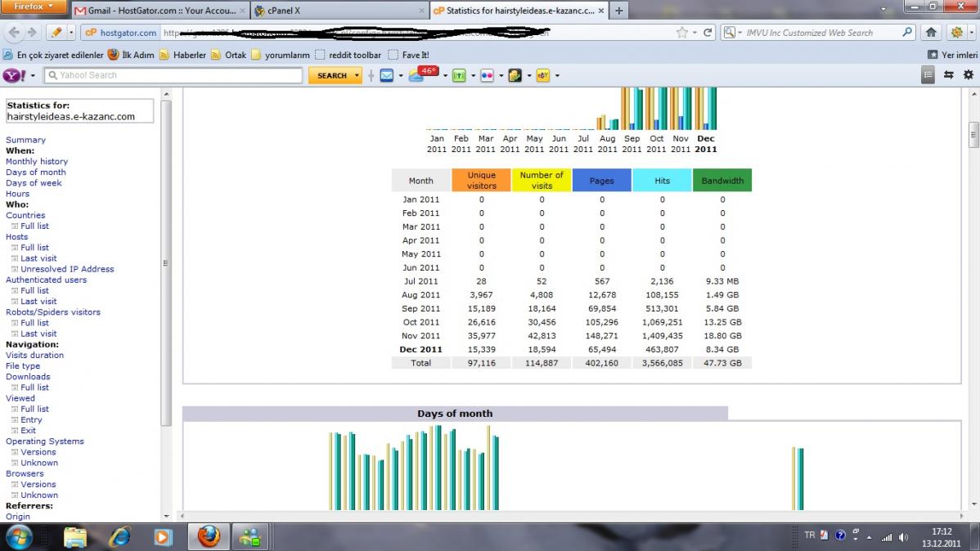The image size is (980, 551).
Task: Switch to the Gmail - HostGator.com tab
Action: pyautogui.click(x=160, y=11)
